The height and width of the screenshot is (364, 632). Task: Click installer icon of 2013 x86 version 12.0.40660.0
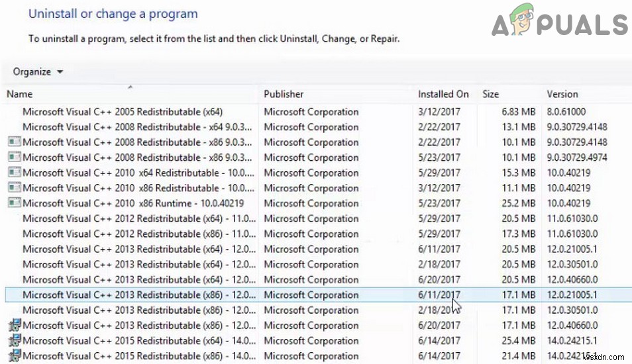pos(15,325)
